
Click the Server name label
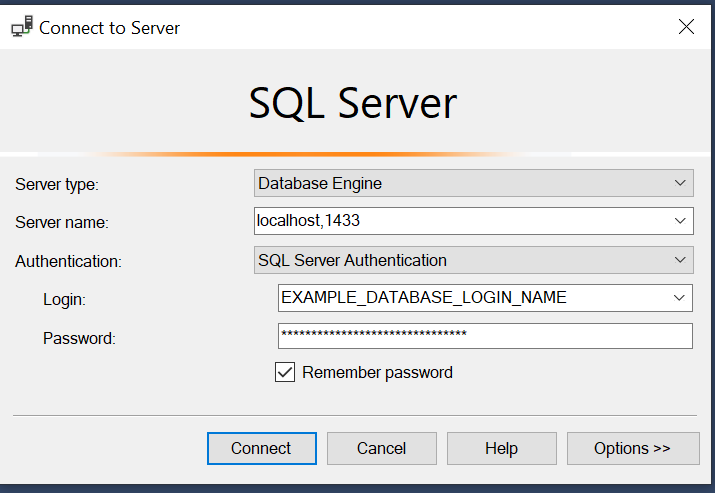tap(62, 223)
